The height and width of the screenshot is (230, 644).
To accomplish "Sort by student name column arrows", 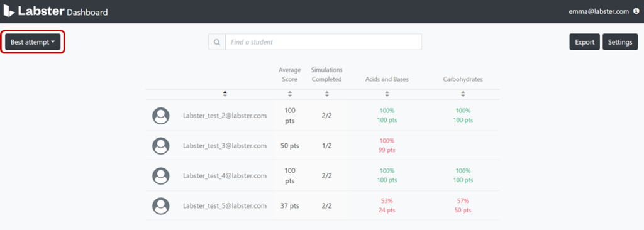I will click(225, 94).
